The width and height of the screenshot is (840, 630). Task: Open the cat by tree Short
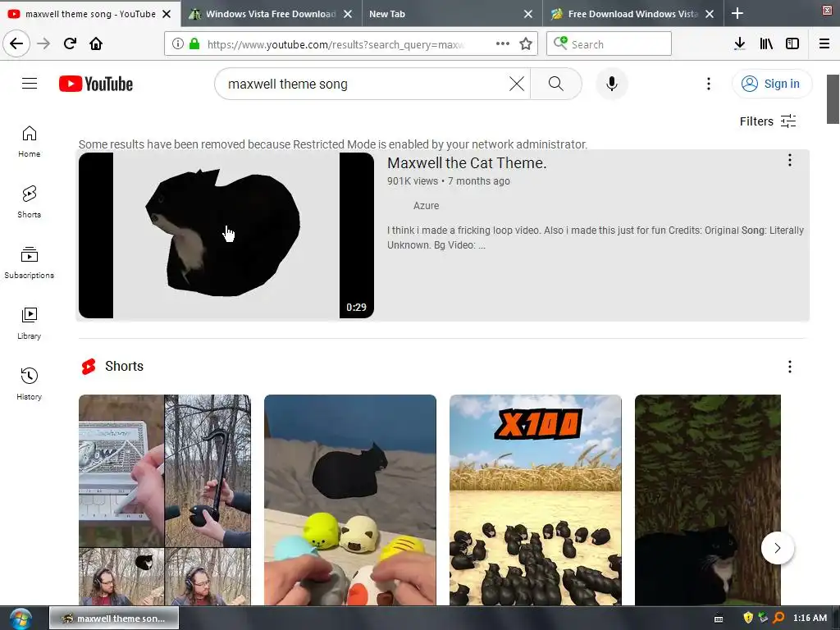pyautogui.click(x=708, y=500)
